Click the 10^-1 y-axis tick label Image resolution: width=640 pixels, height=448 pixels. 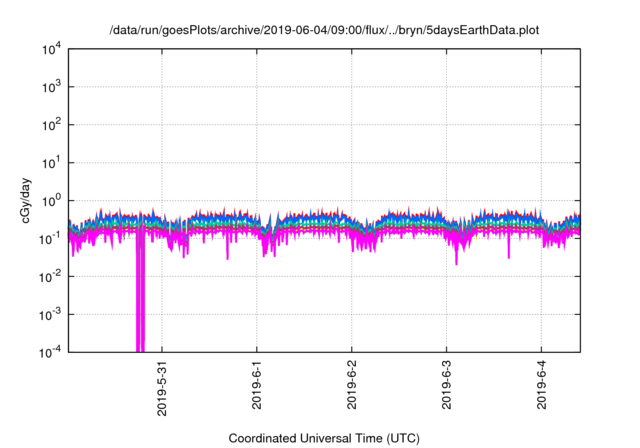(x=50, y=239)
